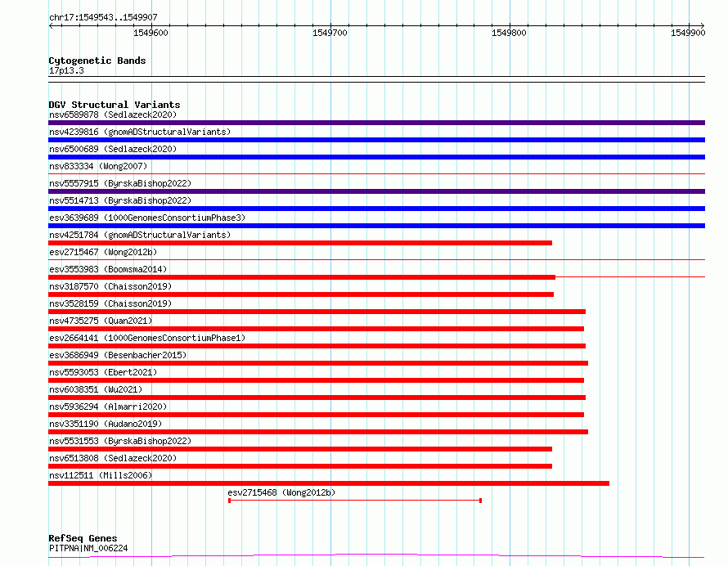Open nsv5514713 (ByrskaBishop2022) label
Viewport: 728px width, 566px height.
pos(120,200)
